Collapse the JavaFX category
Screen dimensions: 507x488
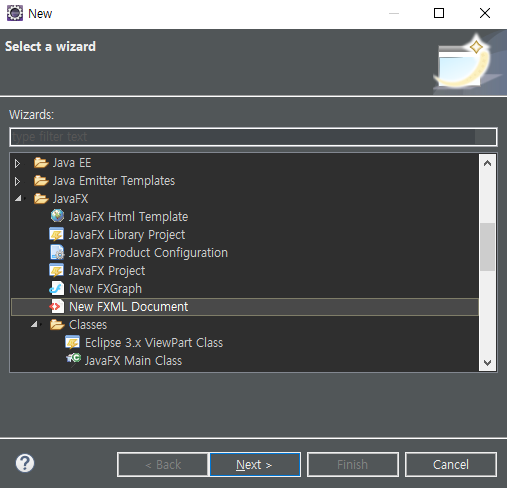click(x=18, y=199)
